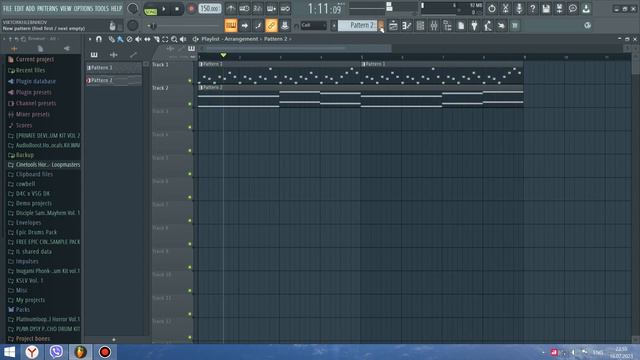Click the playhead marker on timeline
640x360 pixels.
[x=223, y=55]
